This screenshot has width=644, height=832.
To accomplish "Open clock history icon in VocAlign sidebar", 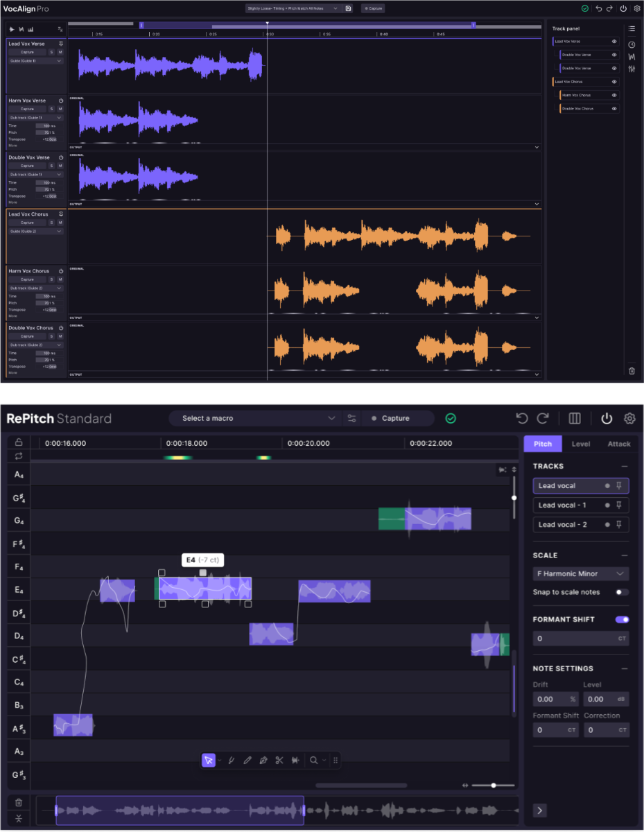I will [x=632, y=44].
